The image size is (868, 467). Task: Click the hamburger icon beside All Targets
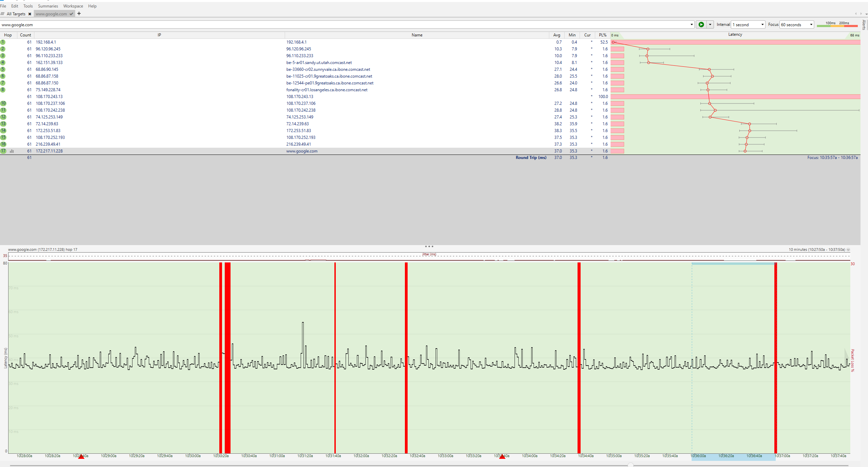point(3,14)
